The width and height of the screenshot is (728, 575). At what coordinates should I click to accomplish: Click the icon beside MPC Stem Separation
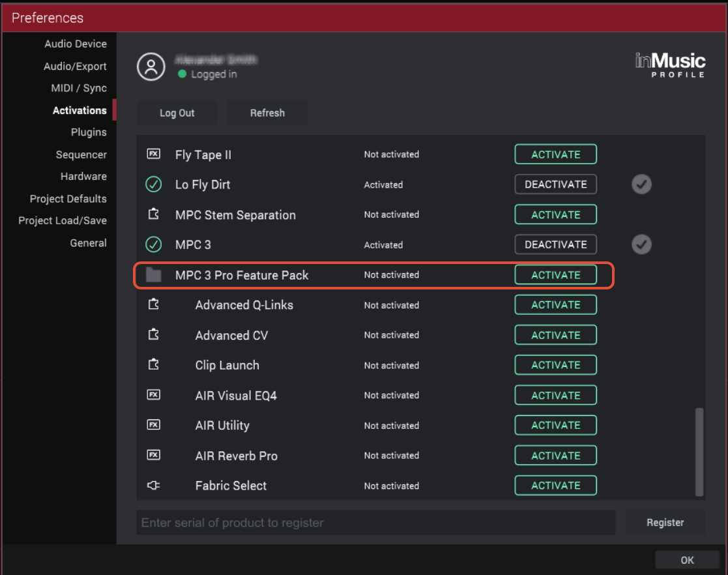coord(154,214)
